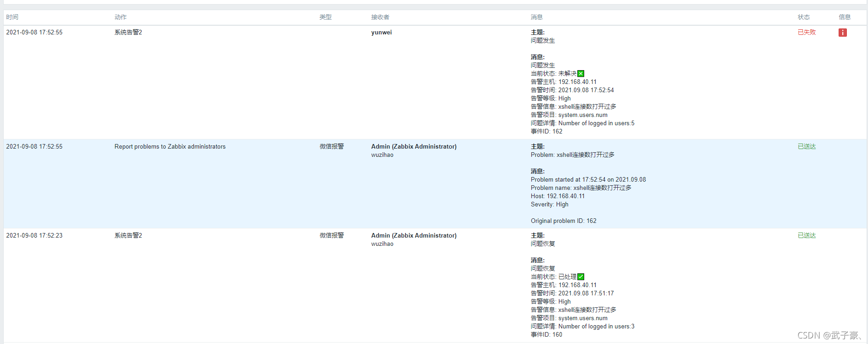Click the 已失败 status in first row
This screenshot has height=344, width=868.
point(806,32)
